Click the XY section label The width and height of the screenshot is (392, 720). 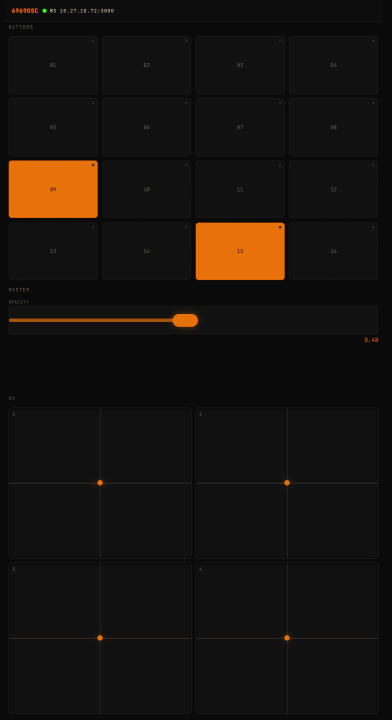tap(12, 398)
